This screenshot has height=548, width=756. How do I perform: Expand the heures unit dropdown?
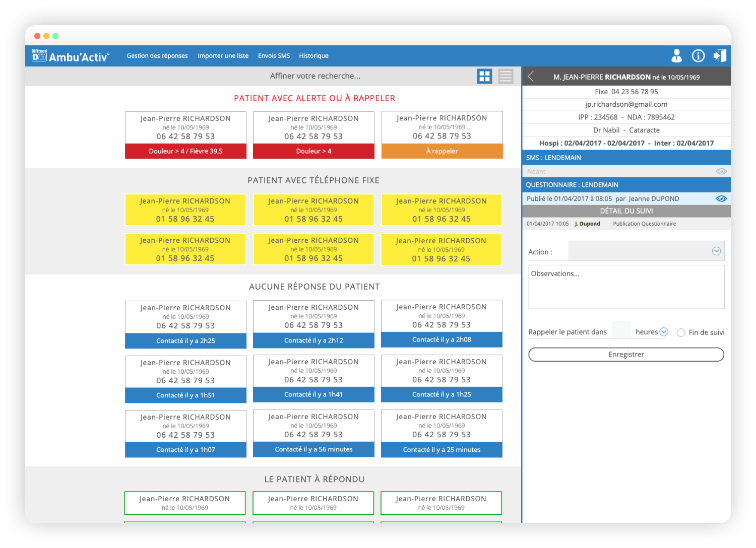pos(664,331)
